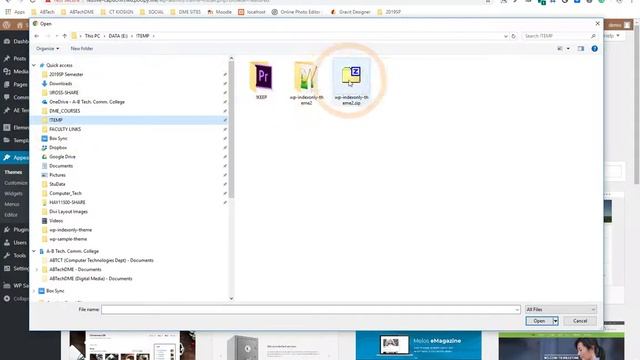This screenshot has width=640, height=360.
Task: Open the Online Photo Editor bookmark
Action: pos(296,12)
